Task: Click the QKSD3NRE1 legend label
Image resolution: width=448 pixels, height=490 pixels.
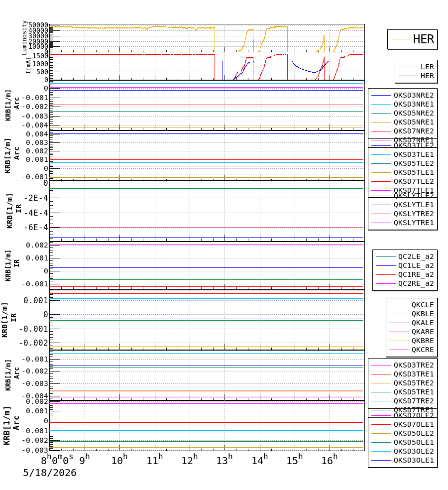Action: coord(414,105)
